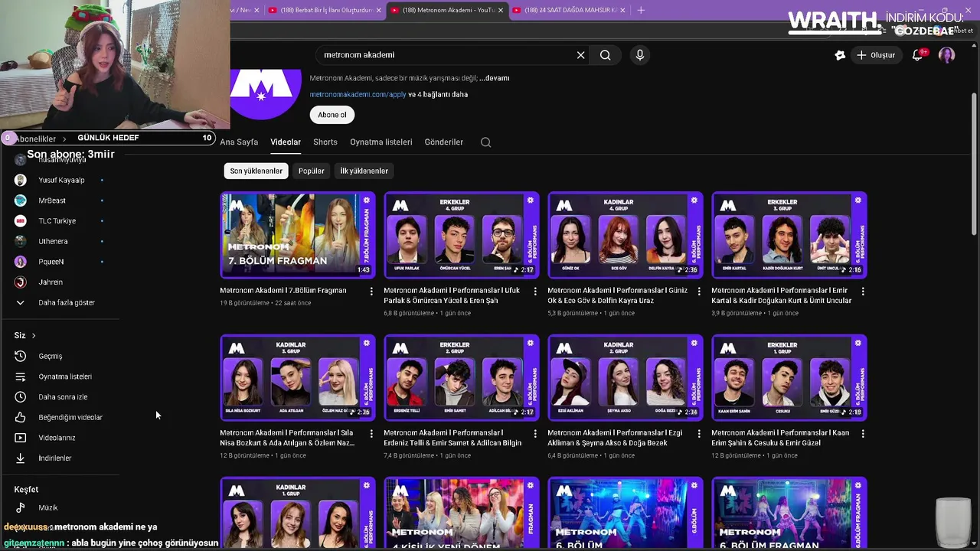Play the 7. Bölüm Fragman thumbnail
The image size is (980, 551).
click(298, 235)
